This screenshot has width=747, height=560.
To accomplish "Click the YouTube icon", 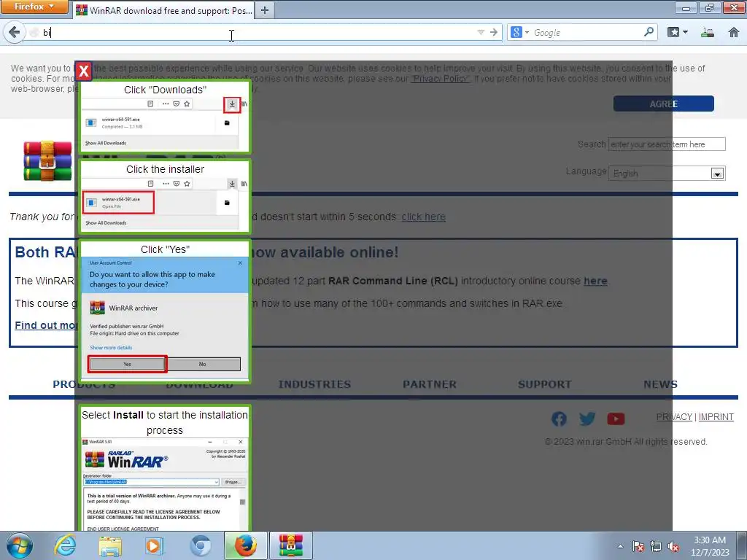I will click(616, 419).
